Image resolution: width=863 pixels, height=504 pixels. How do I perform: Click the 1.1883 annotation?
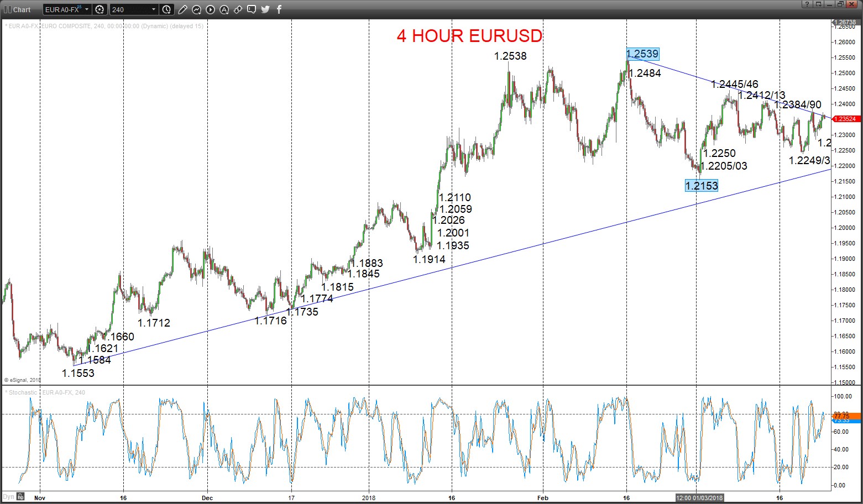click(367, 263)
